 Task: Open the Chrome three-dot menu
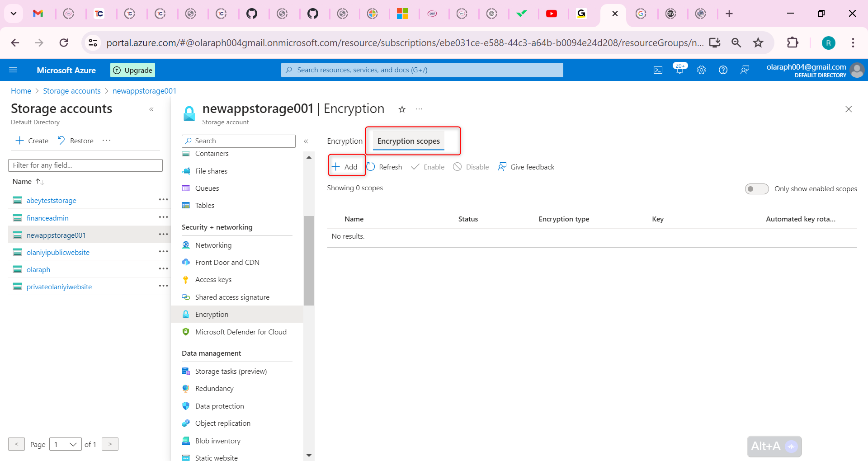point(853,43)
